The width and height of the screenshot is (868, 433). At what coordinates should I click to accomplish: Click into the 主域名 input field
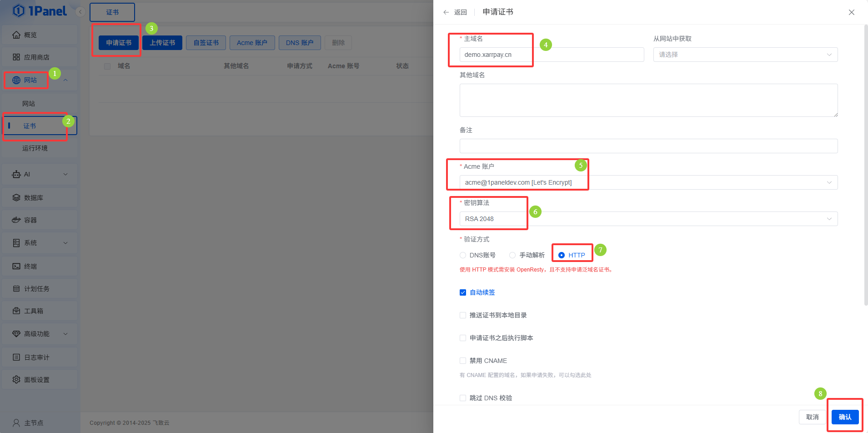pyautogui.click(x=551, y=55)
